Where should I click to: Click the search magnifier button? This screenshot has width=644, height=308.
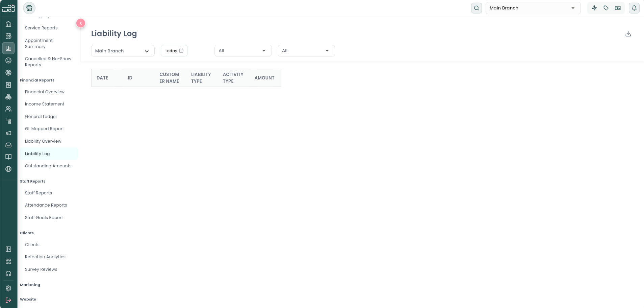point(476,8)
